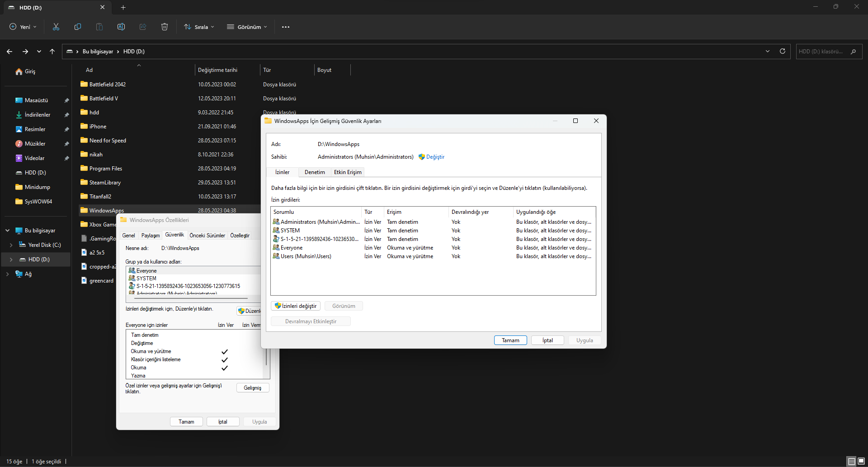The image size is (868, 467).
Task: Open the Etkin Erişim tab
Action: coord(348,172)
